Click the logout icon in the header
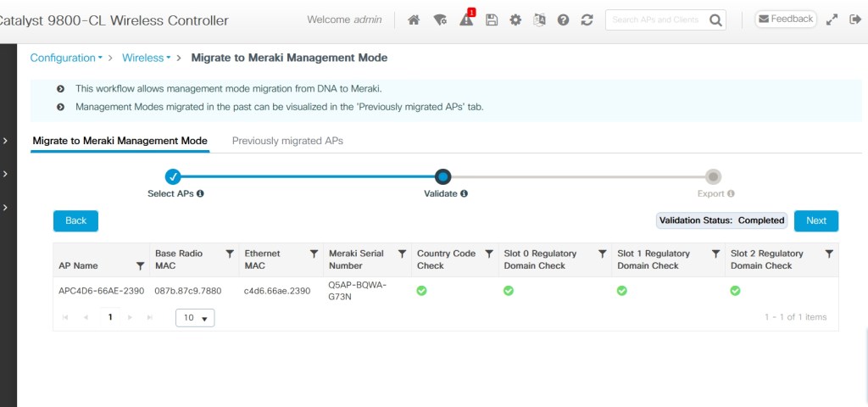Screen dimensions: 868x407 coord(855,20)
